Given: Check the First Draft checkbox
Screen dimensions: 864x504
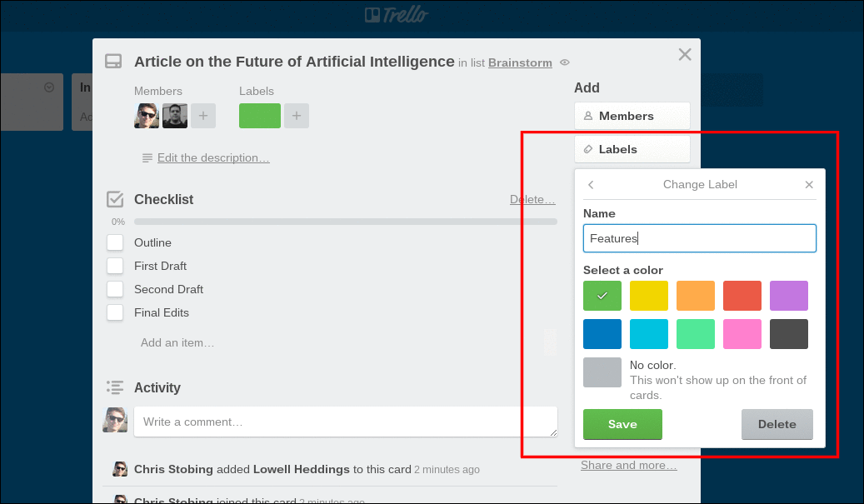Looking at the screenshot, I should pos(115,266).
